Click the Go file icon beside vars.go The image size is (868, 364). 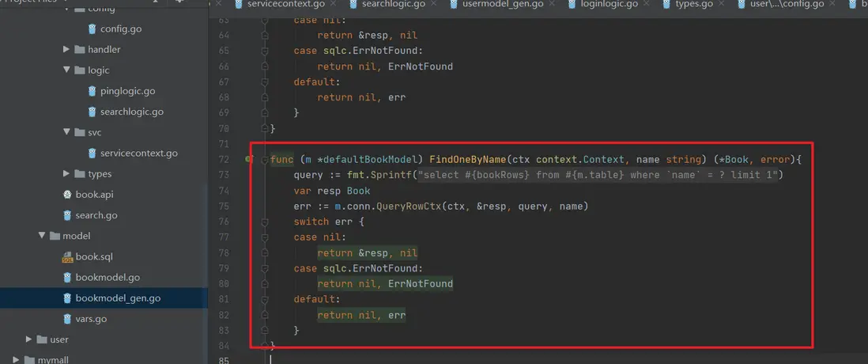(x=67, y=319)
